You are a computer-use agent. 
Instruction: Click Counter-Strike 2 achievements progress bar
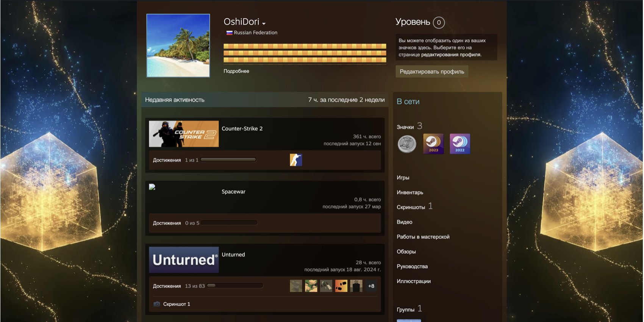tap(228, 159)
